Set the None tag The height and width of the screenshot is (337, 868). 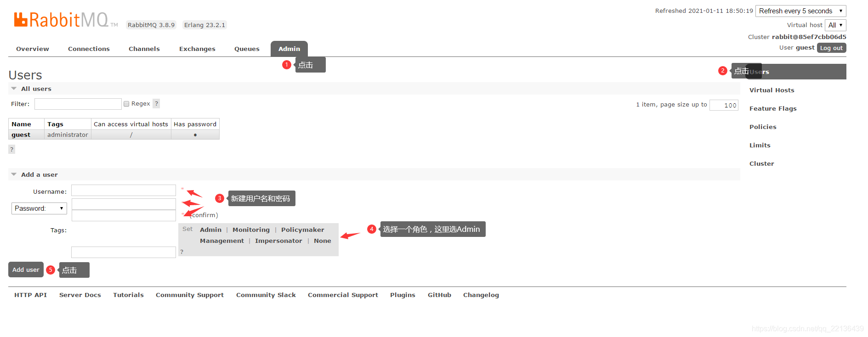pyautogui.click(x=322, y=241)
